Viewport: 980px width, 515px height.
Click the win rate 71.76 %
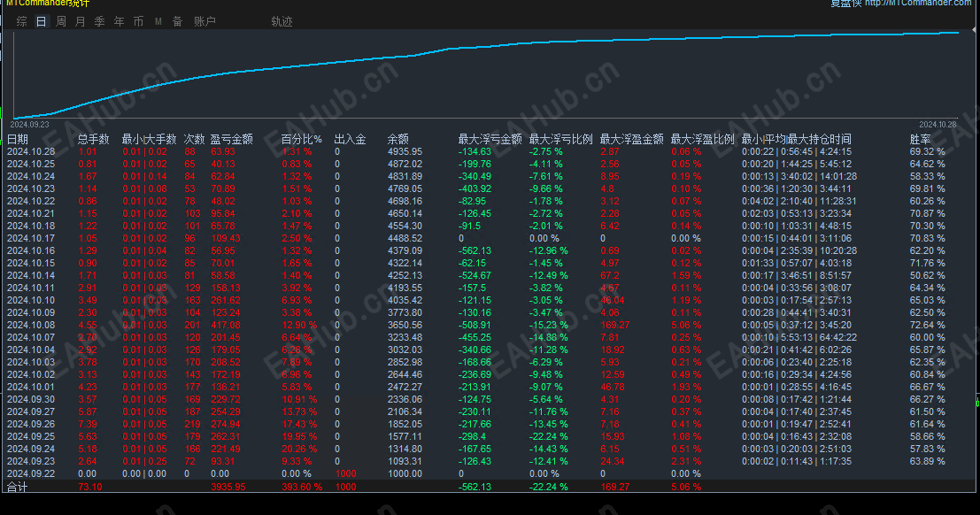pos(928,263)
